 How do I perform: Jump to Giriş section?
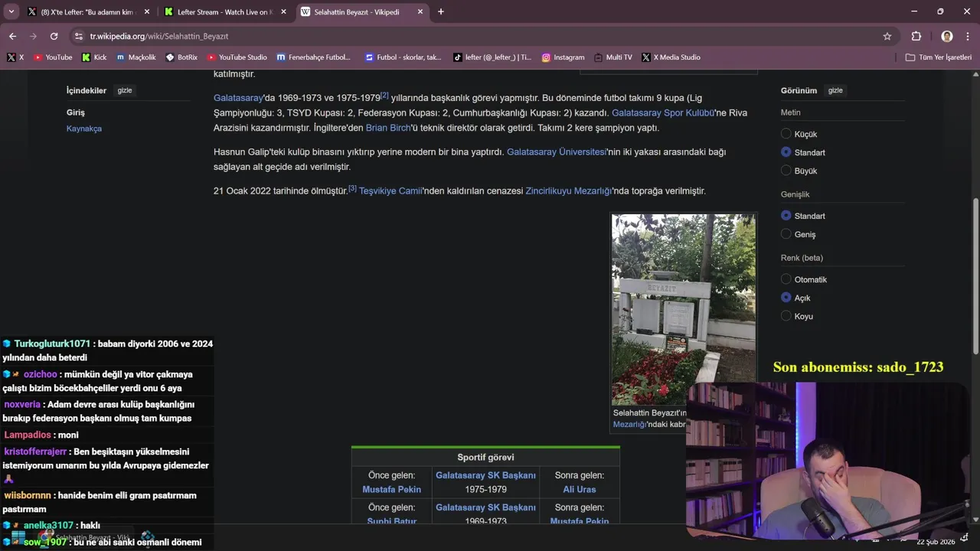(75, 112)
